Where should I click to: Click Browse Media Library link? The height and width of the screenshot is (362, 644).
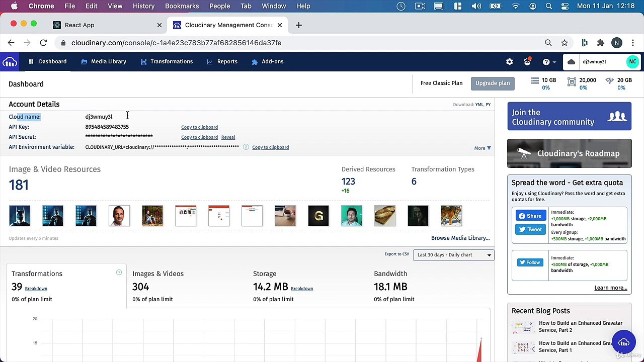460,238
